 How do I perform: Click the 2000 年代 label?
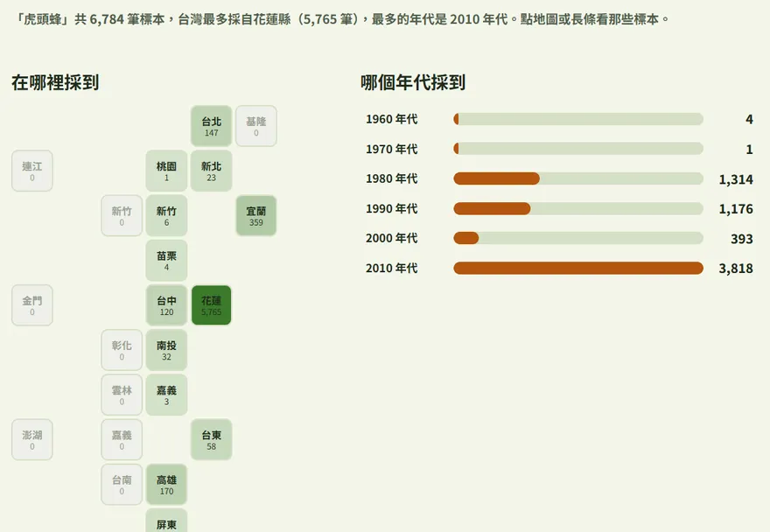point(391,238)
